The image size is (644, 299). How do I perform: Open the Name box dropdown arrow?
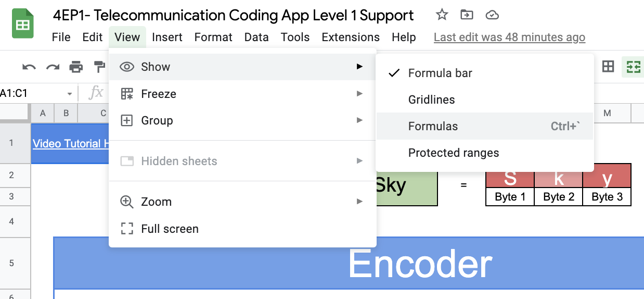pyautogui.click(x=69, y=94)
